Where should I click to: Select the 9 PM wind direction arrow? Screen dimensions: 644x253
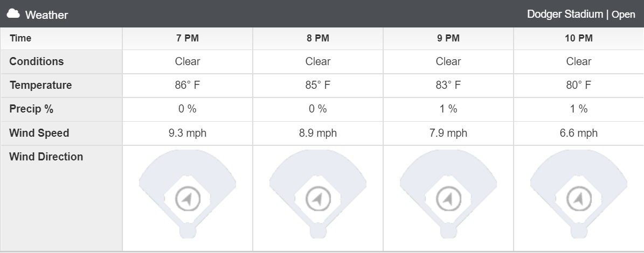coord(448,199)
